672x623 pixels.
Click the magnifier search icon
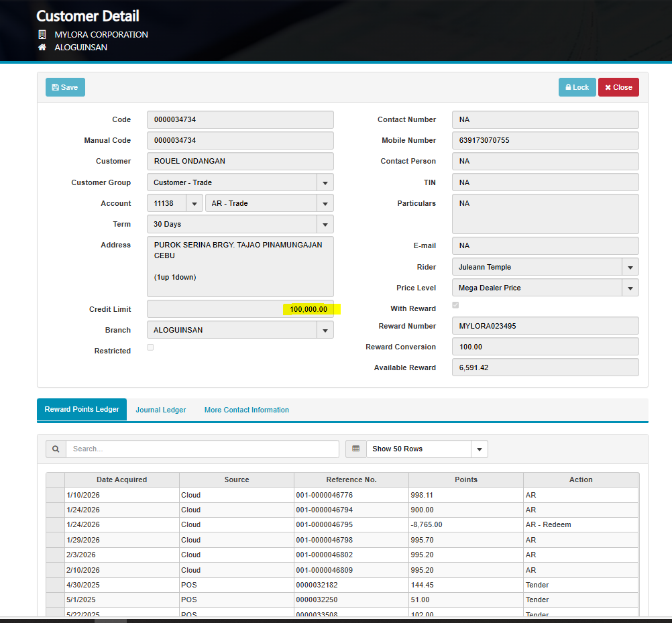(x=56, y=449)
